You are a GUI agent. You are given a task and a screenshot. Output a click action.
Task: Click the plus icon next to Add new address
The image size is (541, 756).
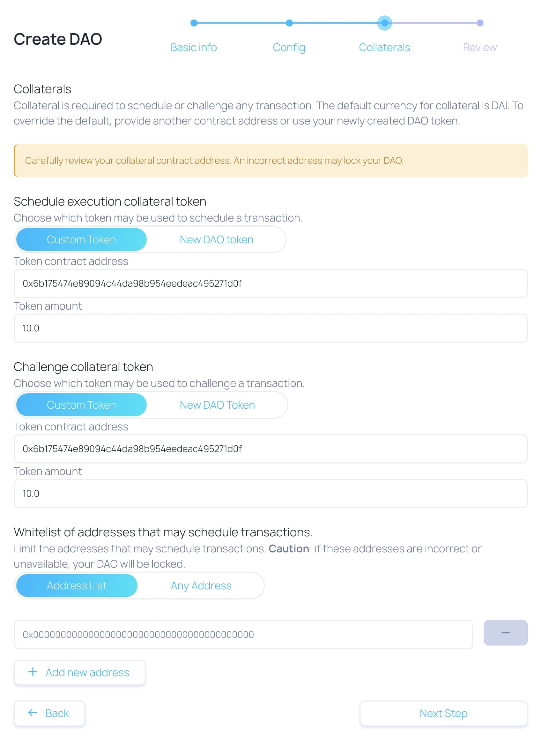click(33, 672)
